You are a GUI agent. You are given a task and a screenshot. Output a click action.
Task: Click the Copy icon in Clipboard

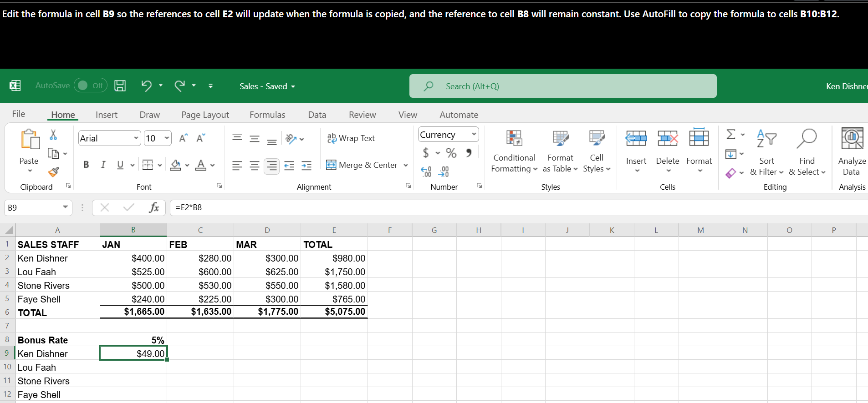(53, 154)
